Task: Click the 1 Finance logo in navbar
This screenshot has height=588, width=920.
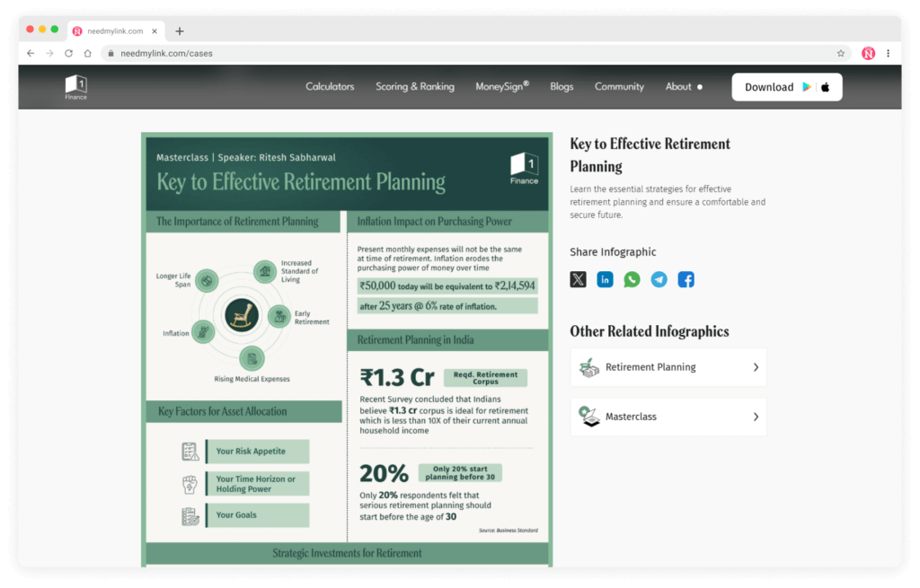Action: point(75,86)
